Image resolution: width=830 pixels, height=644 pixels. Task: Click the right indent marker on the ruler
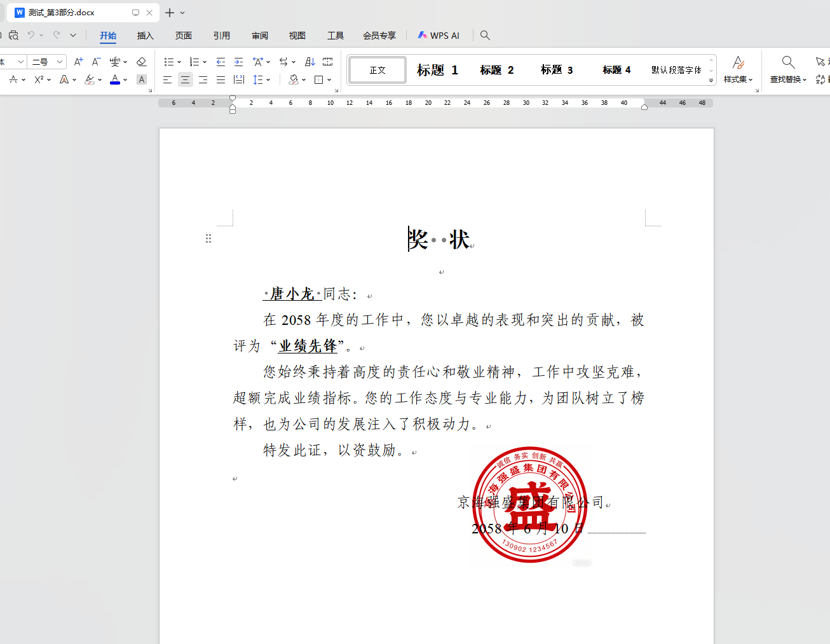coord(644,107)
